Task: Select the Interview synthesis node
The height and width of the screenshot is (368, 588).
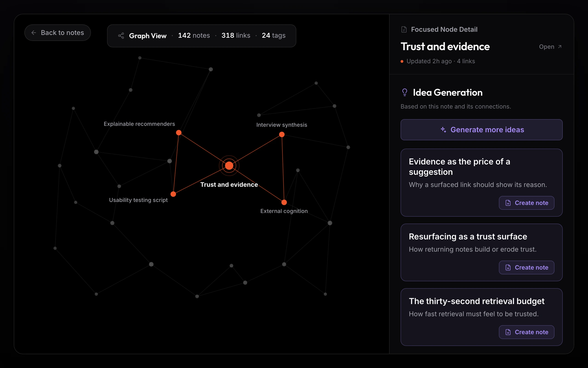Action: click(x=282, y=134)
